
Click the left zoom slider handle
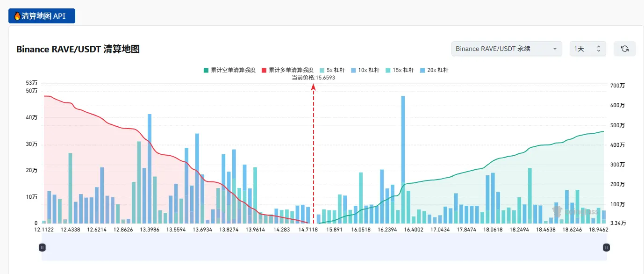coord(42,247)
